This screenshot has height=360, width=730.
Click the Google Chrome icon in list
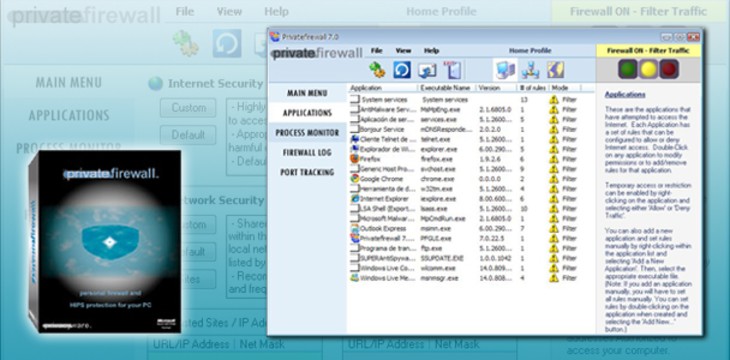click(x=355, y=179)
